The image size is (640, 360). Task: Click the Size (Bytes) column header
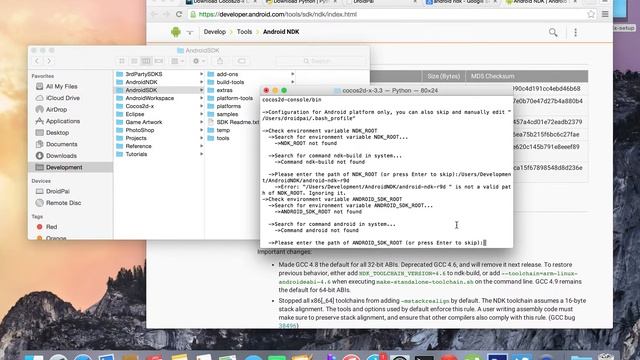pyautogui.click(x=444, y=76)
